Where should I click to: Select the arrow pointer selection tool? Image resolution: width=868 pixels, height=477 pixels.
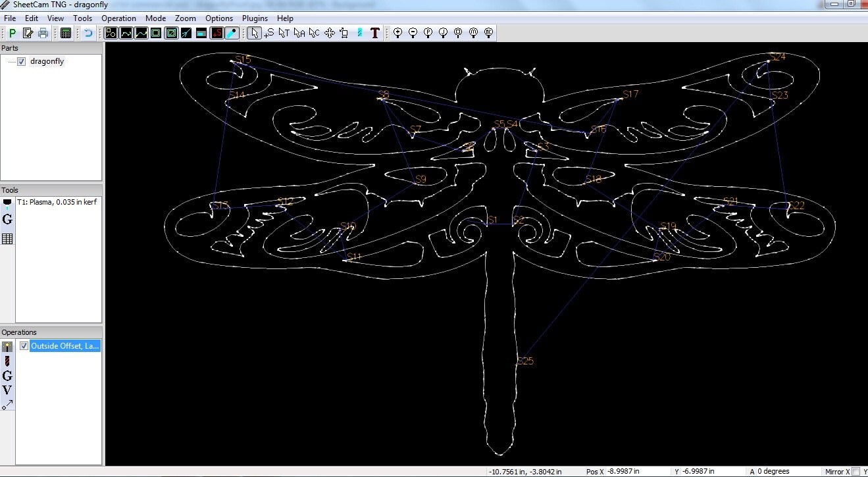pyautogui.click(x=253, y=33)
